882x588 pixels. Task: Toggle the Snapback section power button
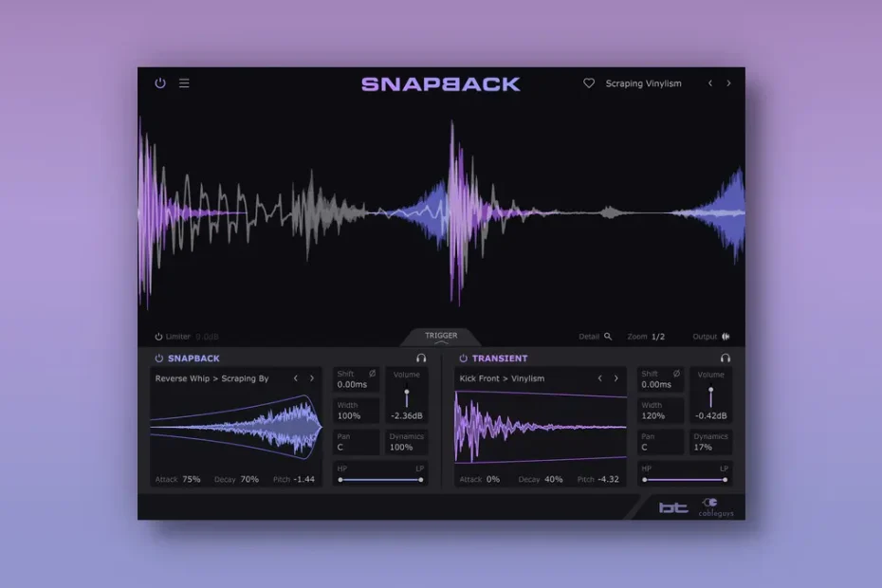tap(159, 358)
